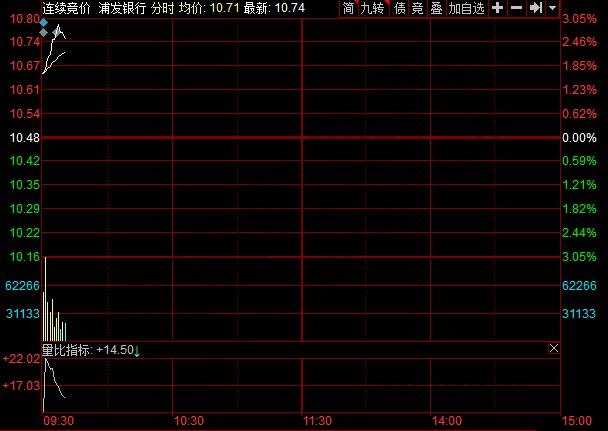Click the skip-to-end arrow icon

(536, 8)
